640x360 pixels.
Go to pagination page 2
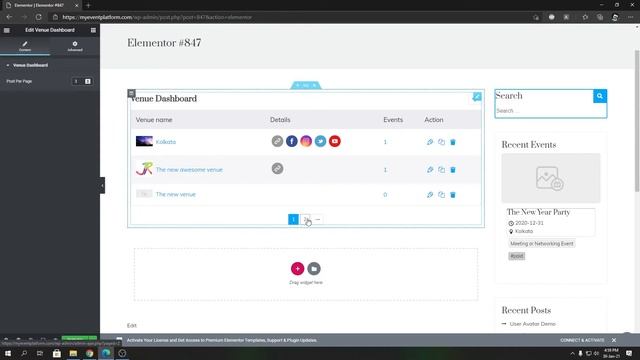(305, 220)
